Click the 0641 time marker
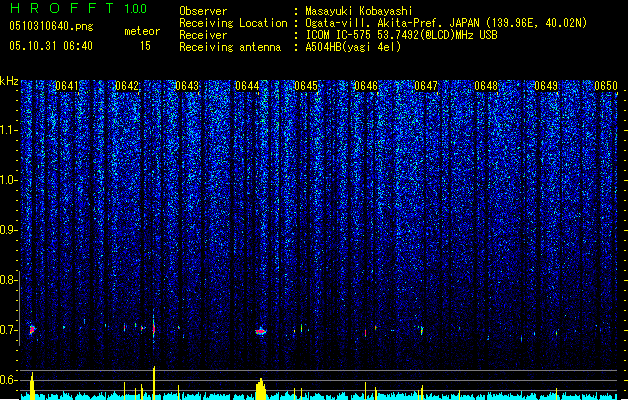The image size is (629, 400). (x=67, y=86)
